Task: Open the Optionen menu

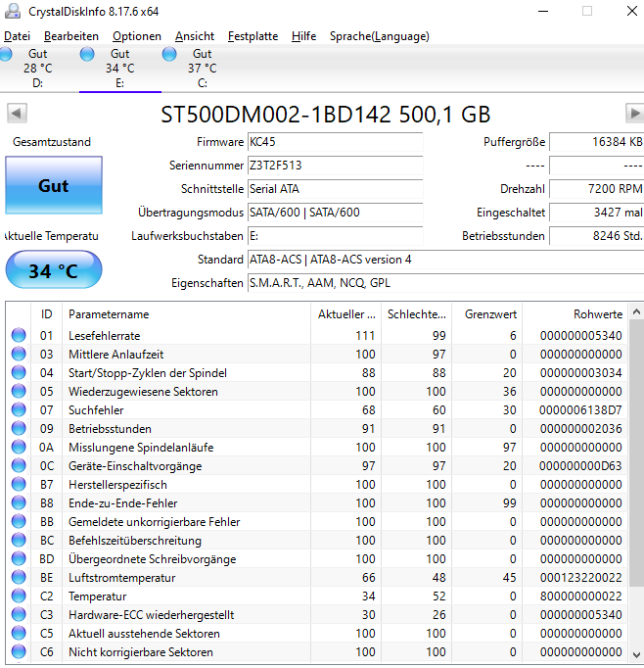Action: (137, 36)
